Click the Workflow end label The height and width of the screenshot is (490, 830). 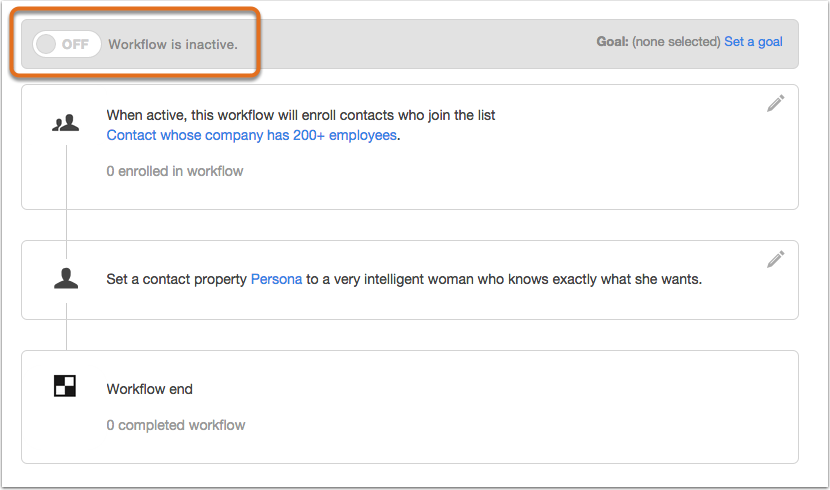pyautogui.click(x=149, y=389)
